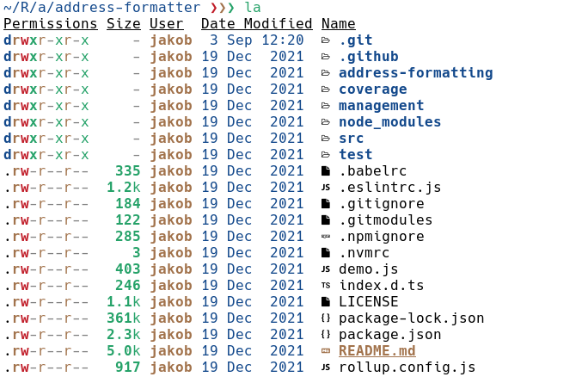Click the package-lock.json file name
Image resolution: width=588 pixels, height=377 pixels.
(412, 318)
